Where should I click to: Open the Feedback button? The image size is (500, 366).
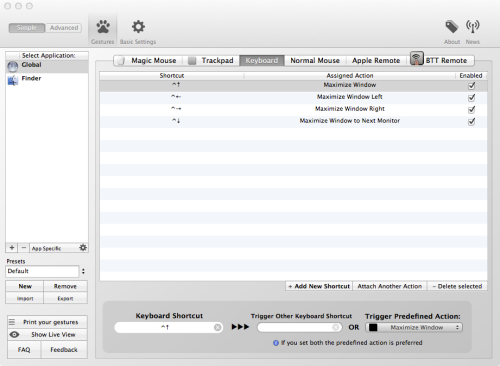(64, 350)
